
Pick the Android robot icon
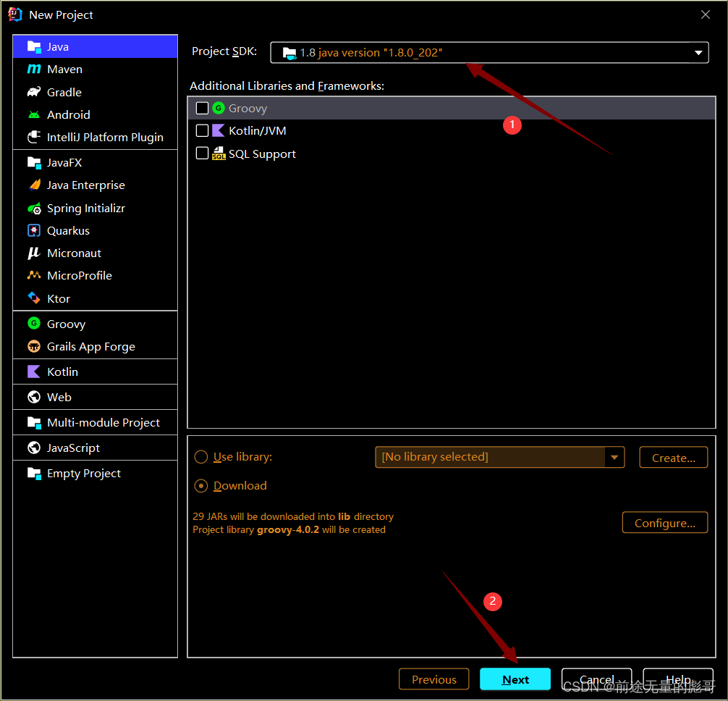tap(34, 114)
